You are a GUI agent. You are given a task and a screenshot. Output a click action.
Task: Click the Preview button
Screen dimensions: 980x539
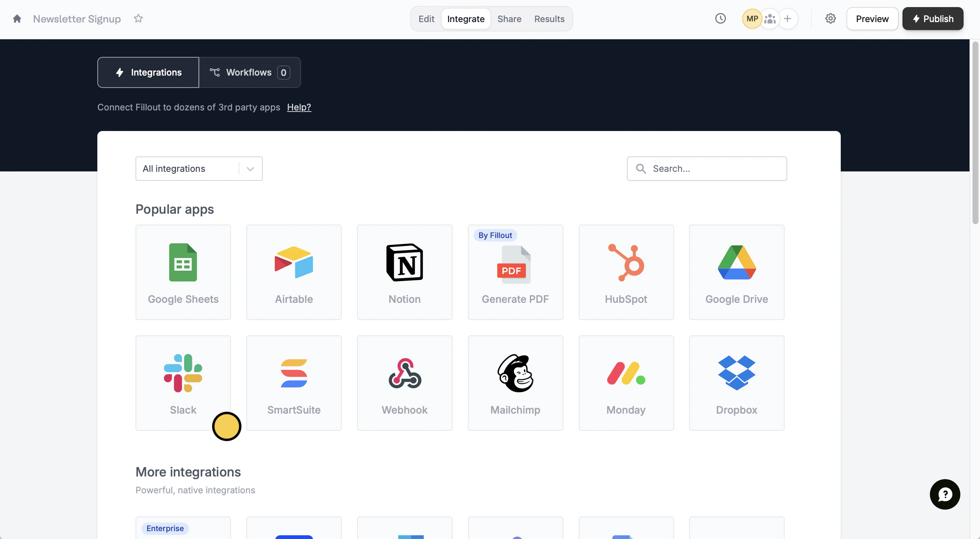click(x=872, y=19)
